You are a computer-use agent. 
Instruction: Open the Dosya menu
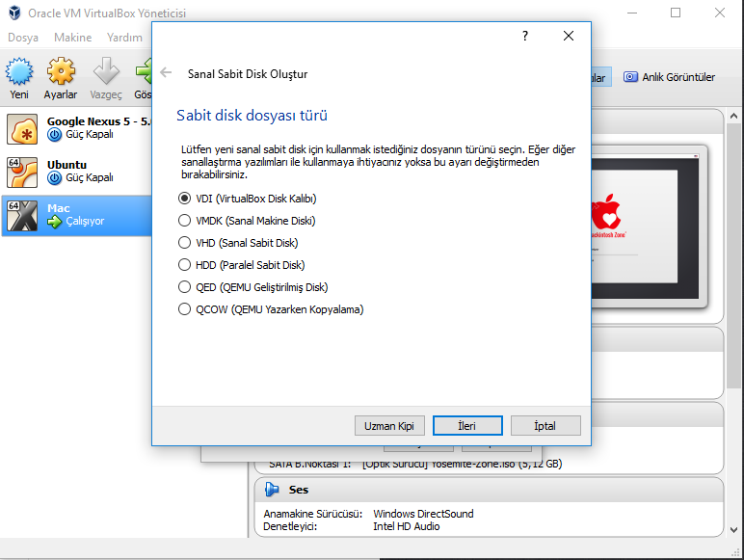[x=23, y=38]
